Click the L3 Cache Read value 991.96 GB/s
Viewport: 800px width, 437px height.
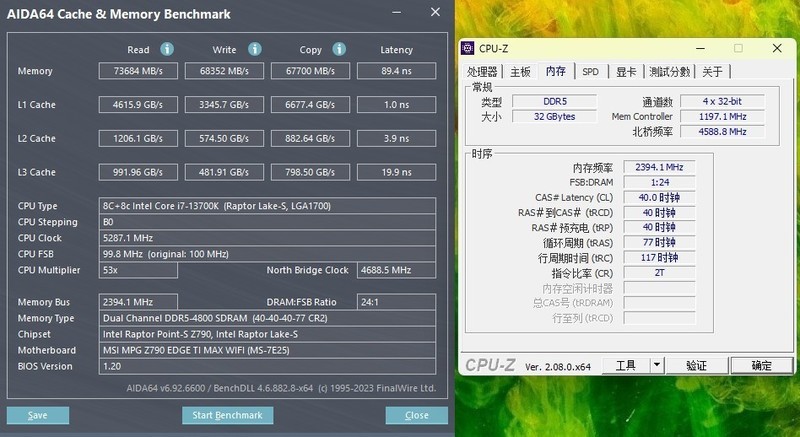[138, 172]
